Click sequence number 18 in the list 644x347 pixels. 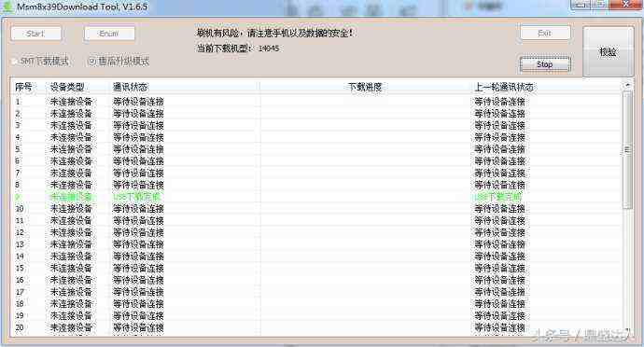point(20,304)
